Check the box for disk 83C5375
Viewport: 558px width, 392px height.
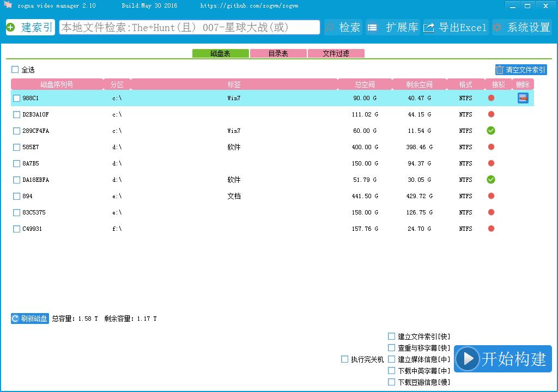coord(16,213)
